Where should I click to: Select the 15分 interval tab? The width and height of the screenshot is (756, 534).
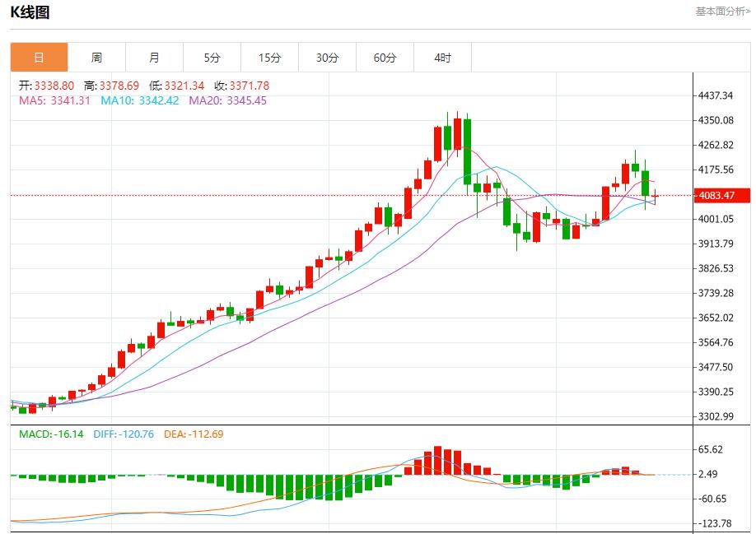coord(269,58)
